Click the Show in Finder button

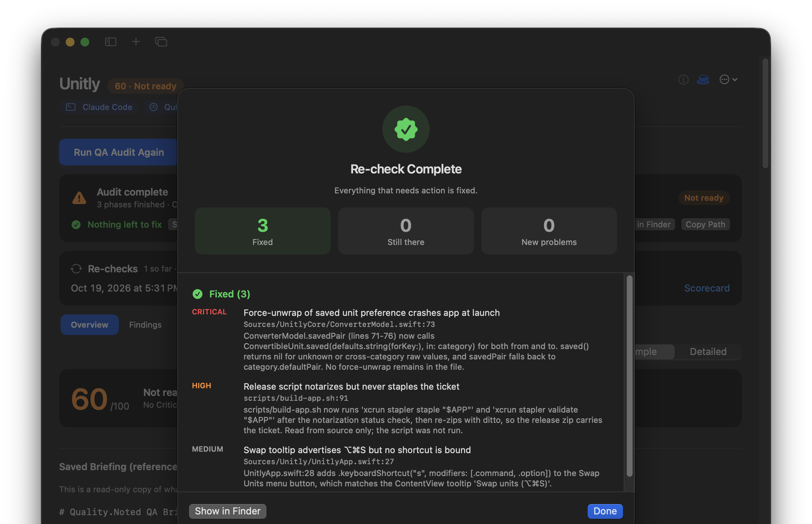point(227,511)
